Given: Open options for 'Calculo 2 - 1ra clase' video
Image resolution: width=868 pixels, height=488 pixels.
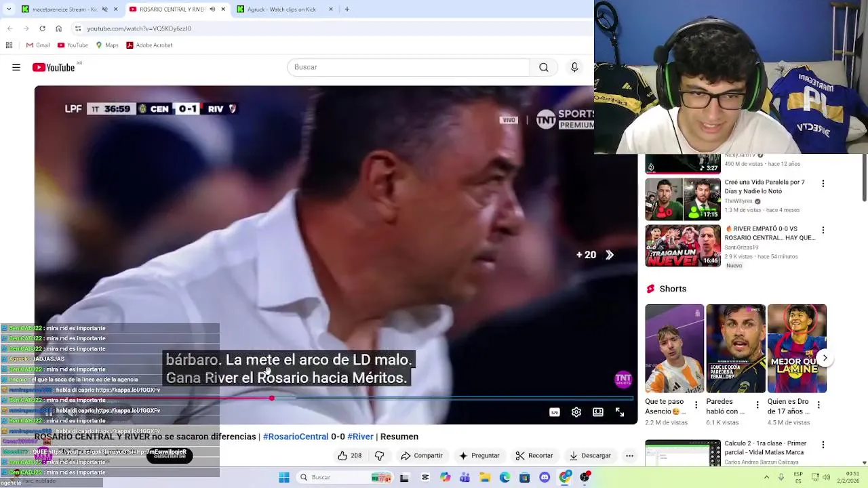Looking at the screenshot, I should coord(823,445).
